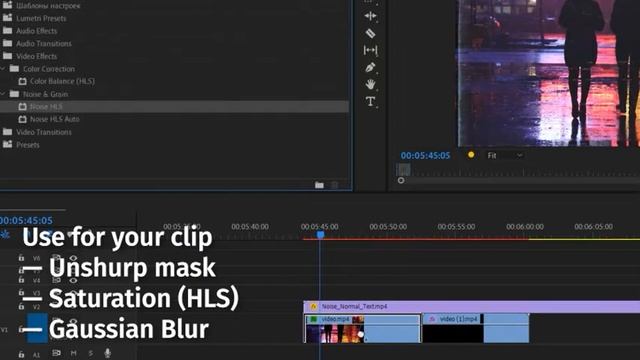Select the Slip tool
The height and width of the screenshot is (360, 640).
370,50
